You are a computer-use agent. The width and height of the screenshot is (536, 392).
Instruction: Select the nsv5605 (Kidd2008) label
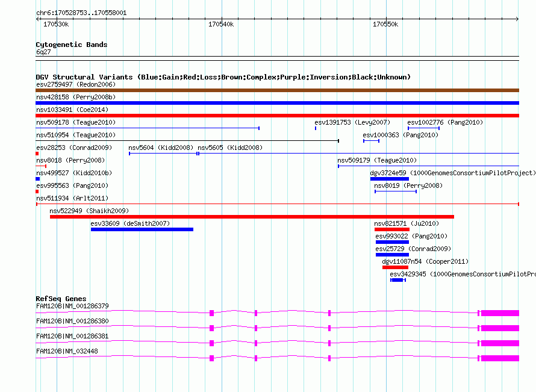pos(231,148)
